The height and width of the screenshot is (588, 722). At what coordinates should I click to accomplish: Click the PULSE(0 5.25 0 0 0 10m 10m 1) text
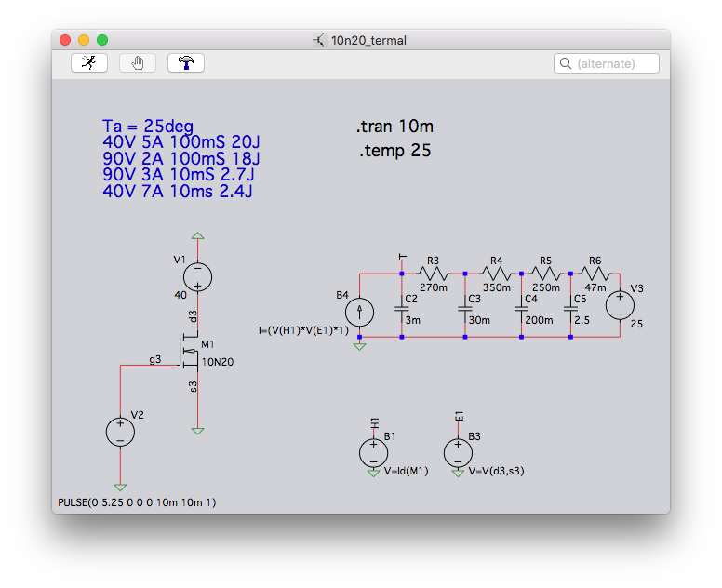tap(137, 502)
